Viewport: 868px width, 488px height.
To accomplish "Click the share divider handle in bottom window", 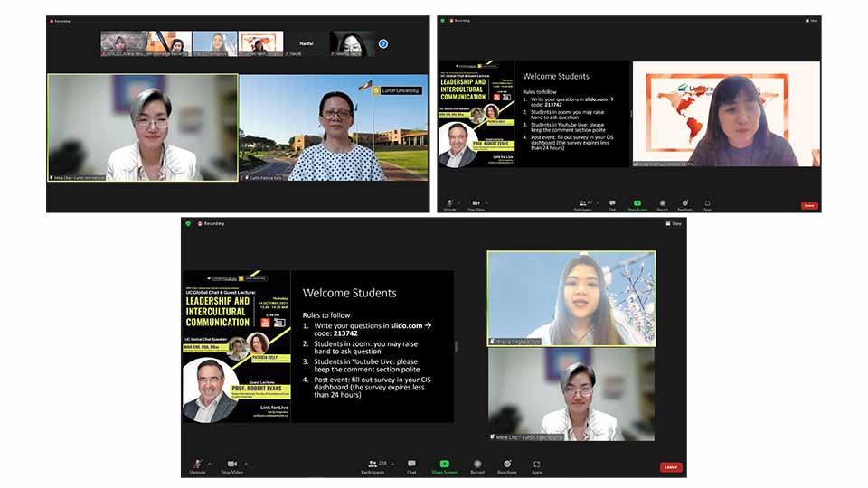I will coord(456,346).
